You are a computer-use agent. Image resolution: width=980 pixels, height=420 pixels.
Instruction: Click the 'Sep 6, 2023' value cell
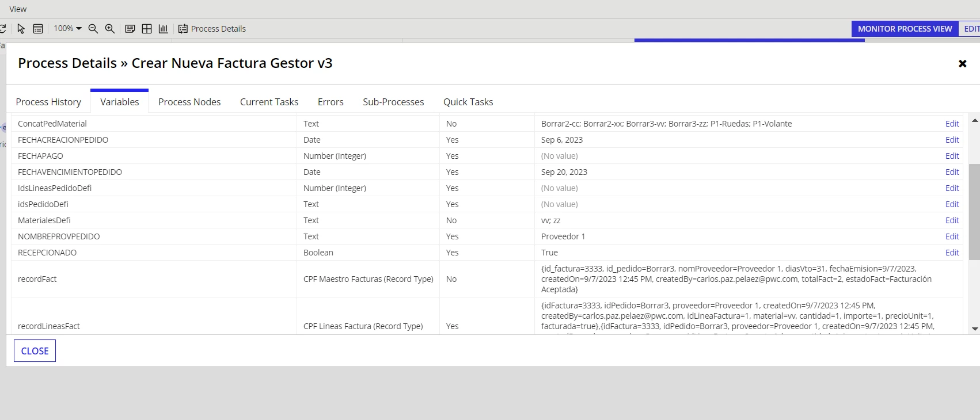tap(562, 140)
